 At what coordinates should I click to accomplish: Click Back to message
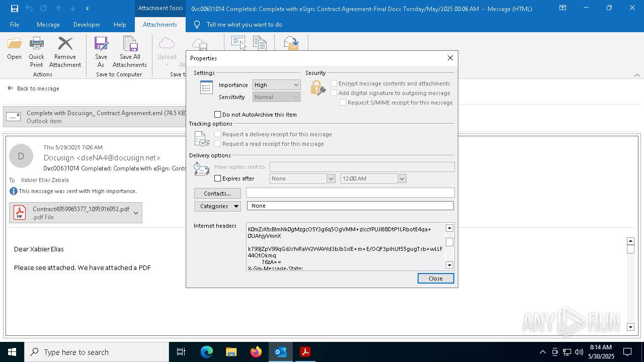pos(33,88)
